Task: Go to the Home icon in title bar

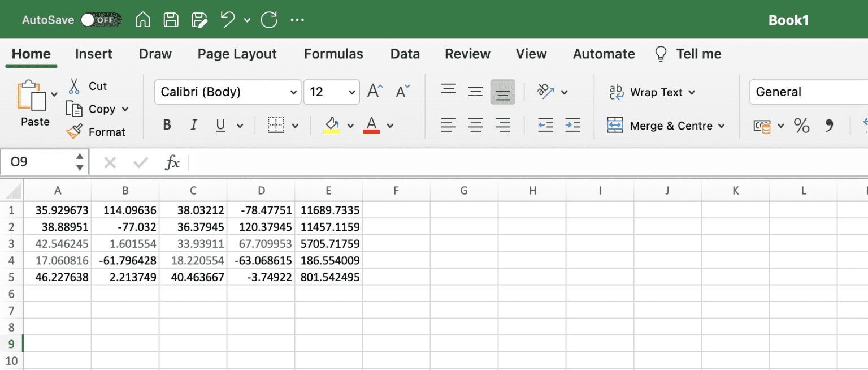Action: coord(143,20)
